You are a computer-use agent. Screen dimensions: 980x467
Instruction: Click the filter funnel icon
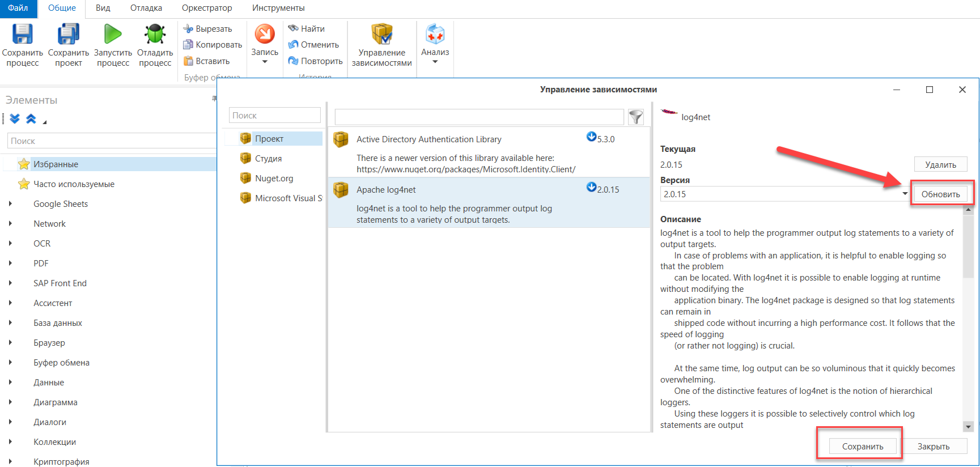[x=636, y=117]
